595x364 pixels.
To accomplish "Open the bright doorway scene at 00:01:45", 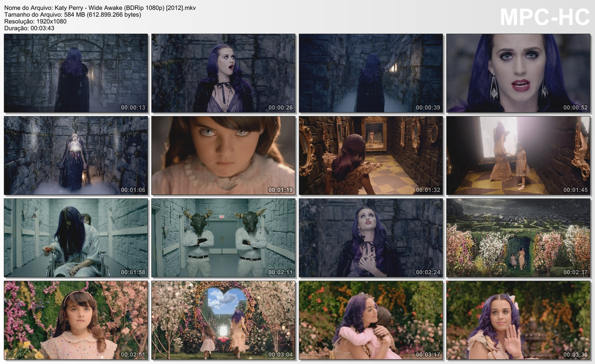I will pyautogui.click(x=518, y=156).
